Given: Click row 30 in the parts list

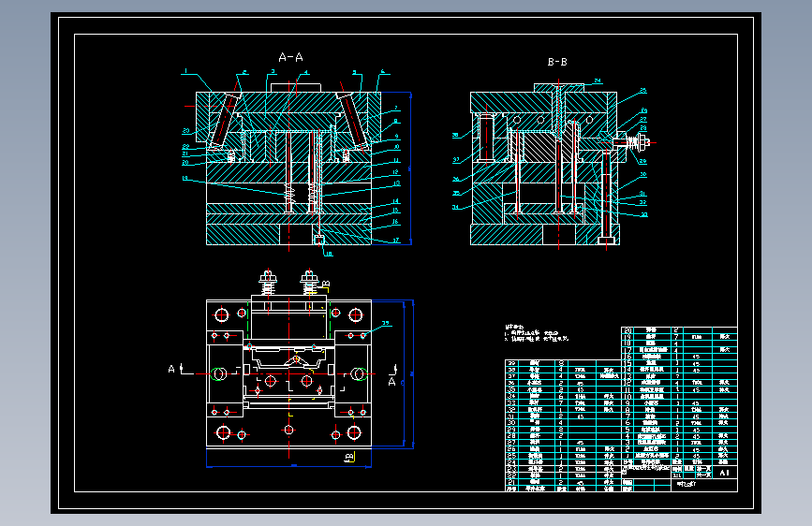Looking at the screenshot, I should 563,422.
